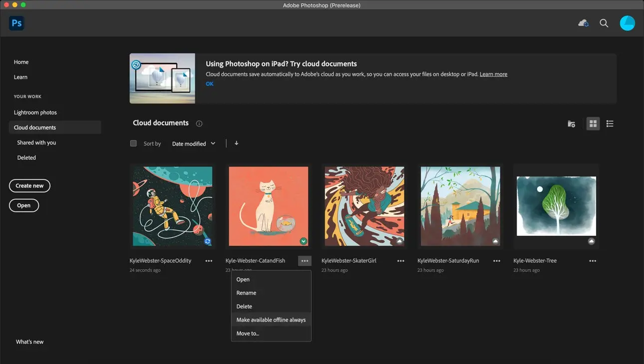Image resolution: width=644 pixels, height=364 pixels.
Task: Open the options menu for Kyle-Webster-Tree
Action: click(593, 260)
